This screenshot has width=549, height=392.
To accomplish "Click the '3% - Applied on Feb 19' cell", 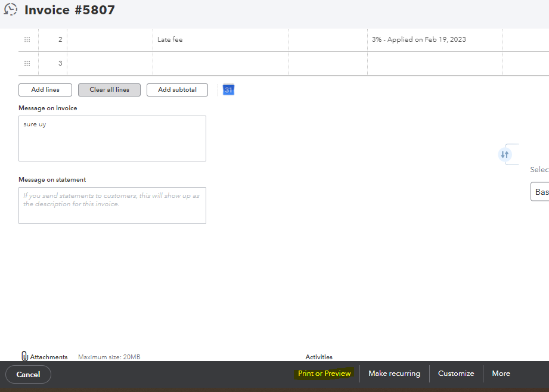I will (x=435, y=39).
